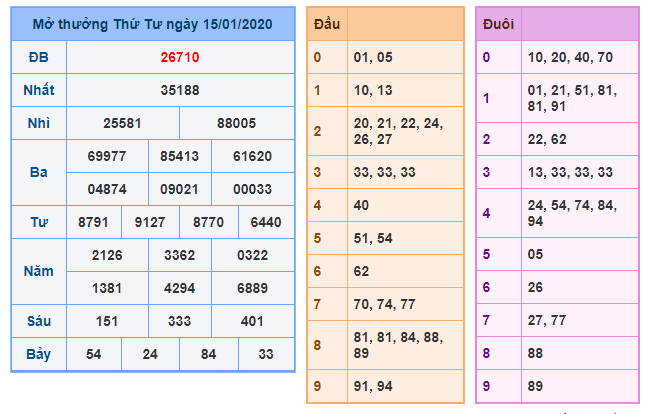The width and height of the screenshot is (650, 414).
Task: Select third prize number 69977
Action: (107, 156)
